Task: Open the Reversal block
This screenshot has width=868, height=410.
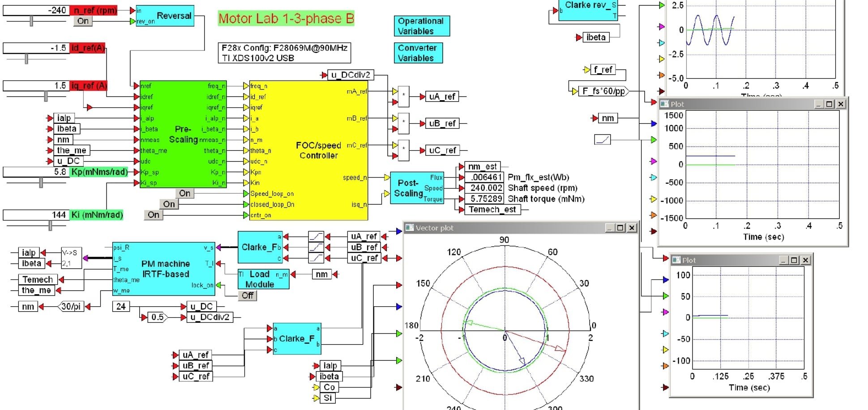Action: click(x=165, y=16)
